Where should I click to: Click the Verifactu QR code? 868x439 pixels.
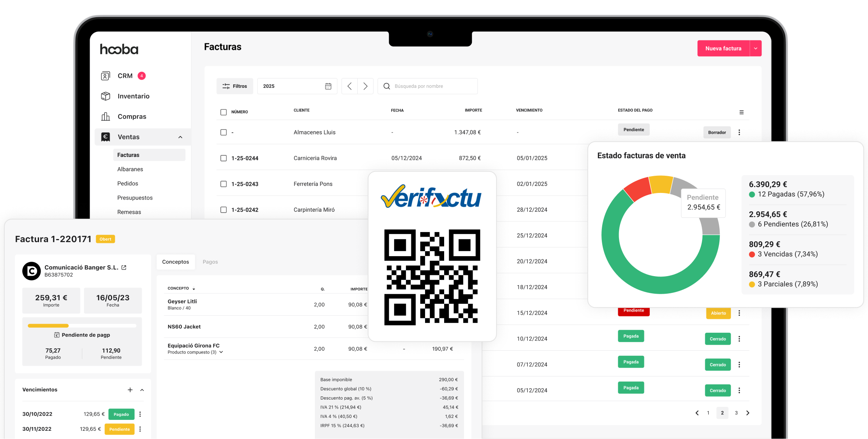(x=432, y=277)
